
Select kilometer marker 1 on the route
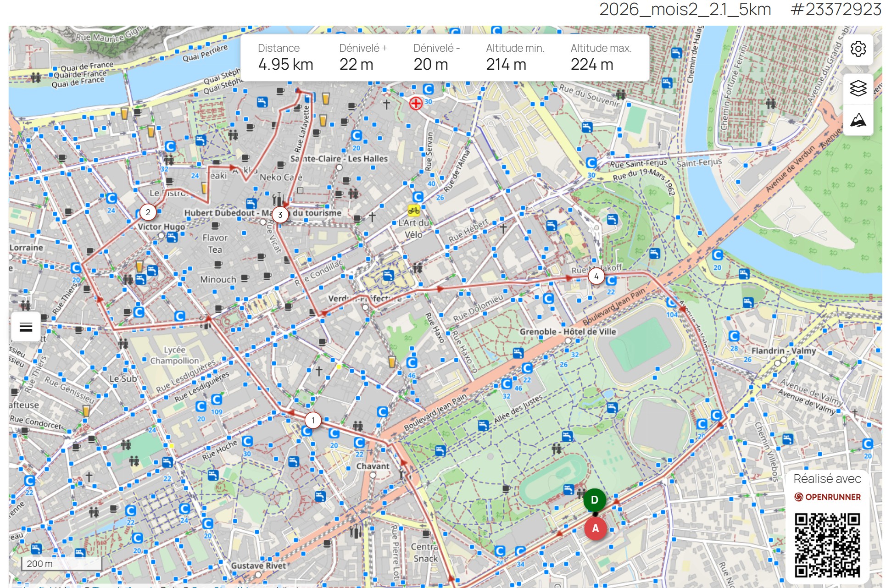pos(313,420)
